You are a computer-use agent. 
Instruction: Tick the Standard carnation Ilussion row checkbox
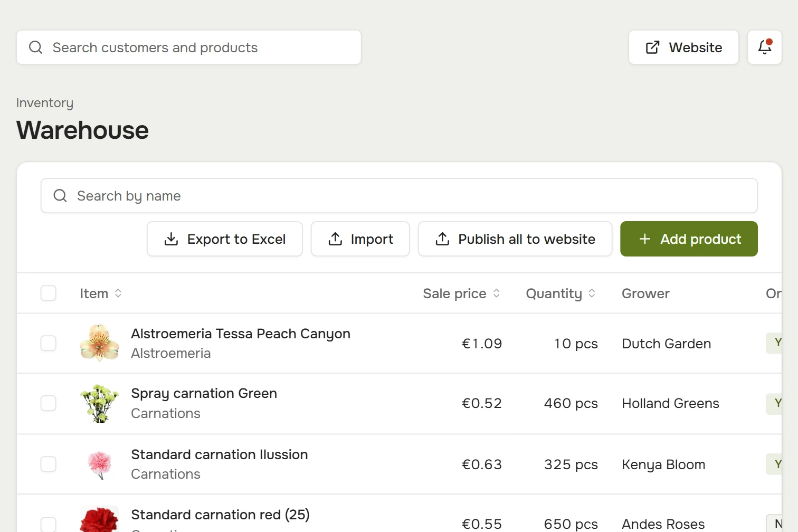click(49, 464)
